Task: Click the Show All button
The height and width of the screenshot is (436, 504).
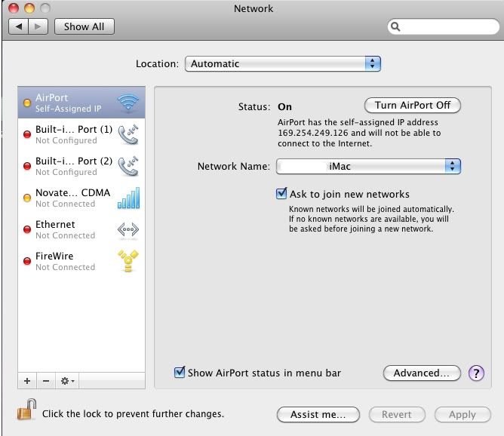Action: [x=85, y=26]
